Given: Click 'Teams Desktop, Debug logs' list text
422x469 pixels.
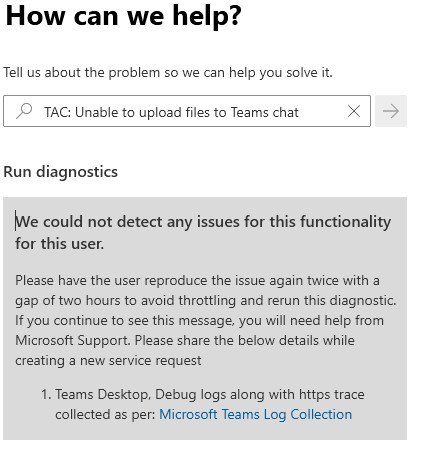Looking at the screenshot, I should click(x=126, y=395).
